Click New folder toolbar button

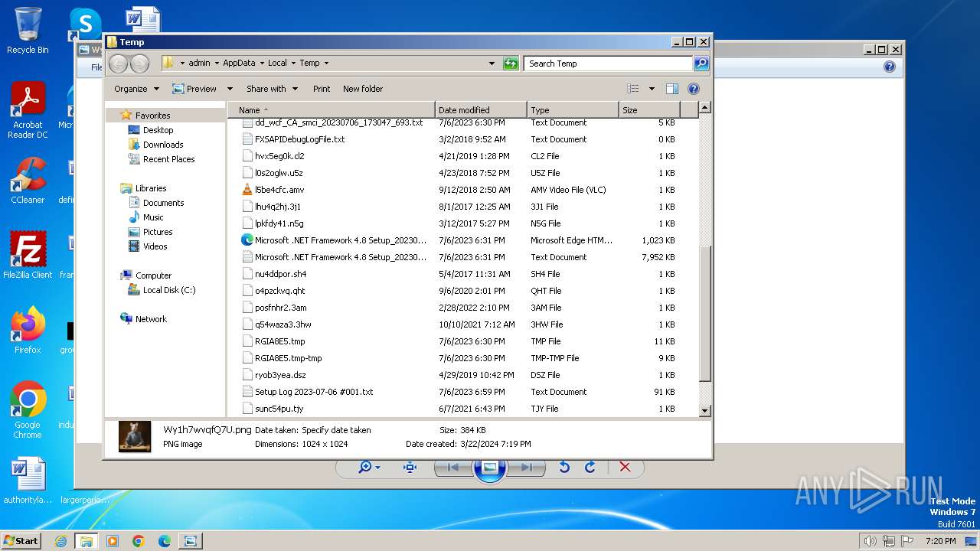[x=363, y=89]
